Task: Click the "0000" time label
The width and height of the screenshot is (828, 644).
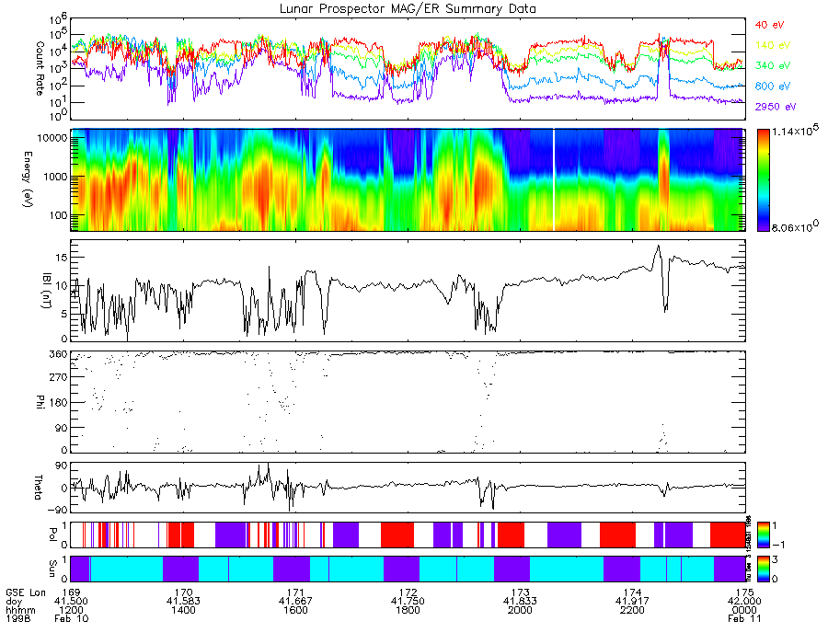Action: point(744,610)
